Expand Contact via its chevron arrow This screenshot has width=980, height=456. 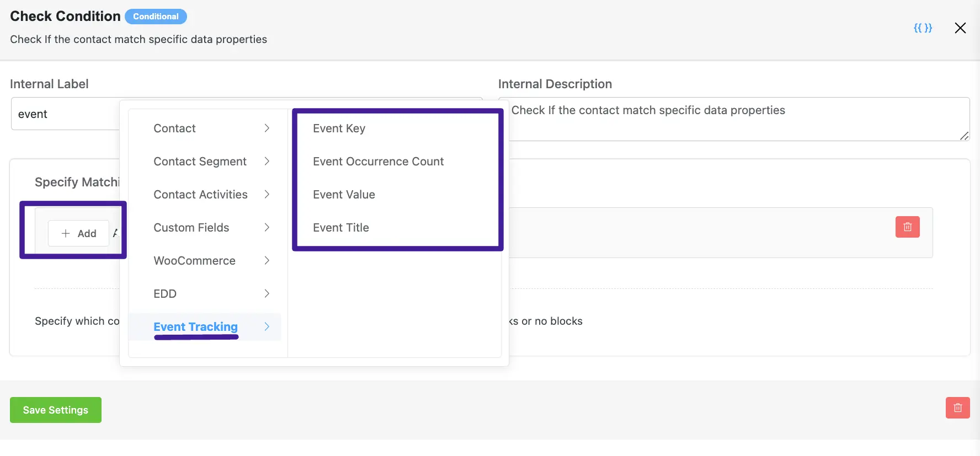click(x=267, y=128)
